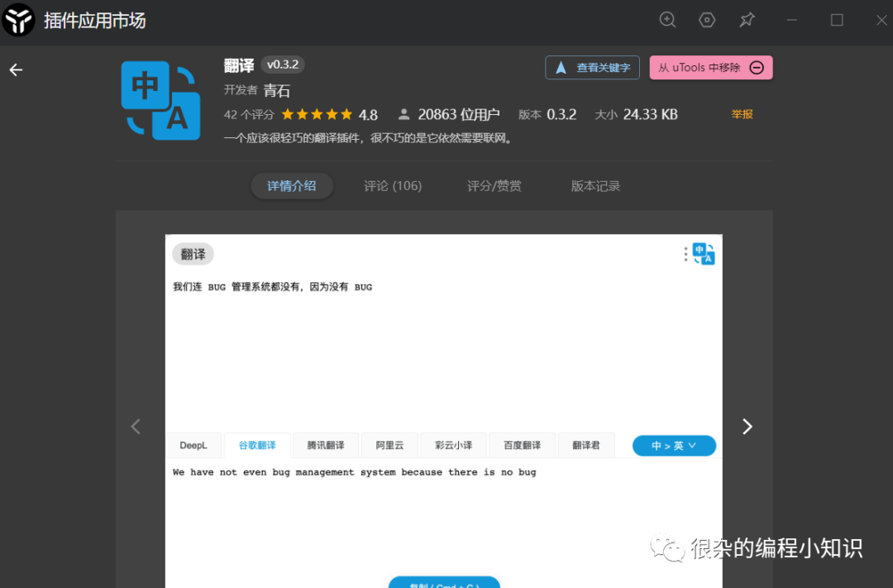Open the 评分/赞赏 tab
The image size is (893, 588).
(494, 186)
